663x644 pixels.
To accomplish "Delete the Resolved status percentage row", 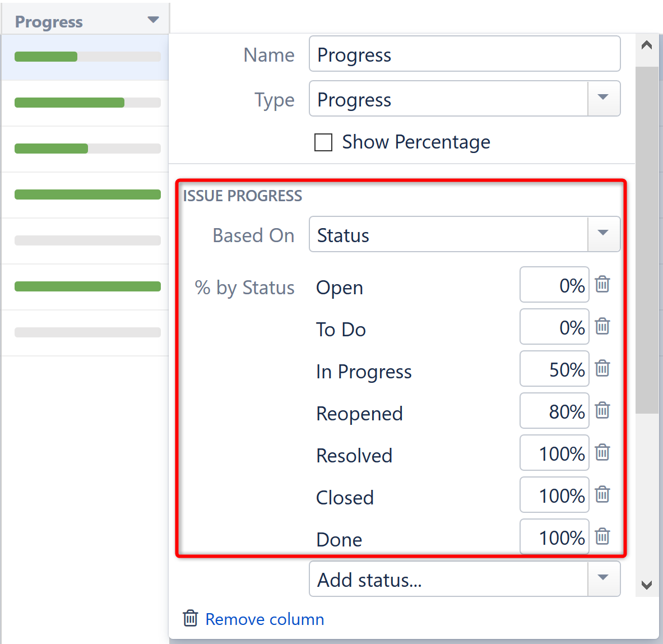I will pos(602,453).
